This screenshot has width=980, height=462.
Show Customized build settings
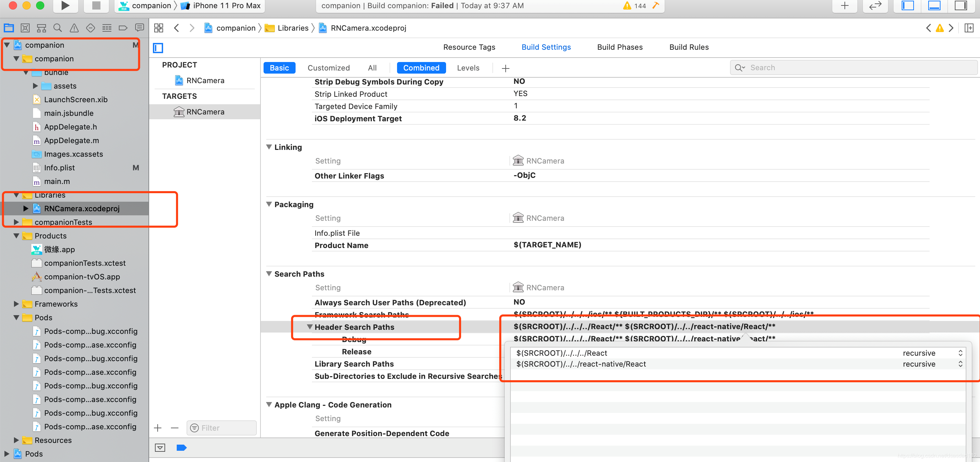pyautogui.click(x=328, y=68)
